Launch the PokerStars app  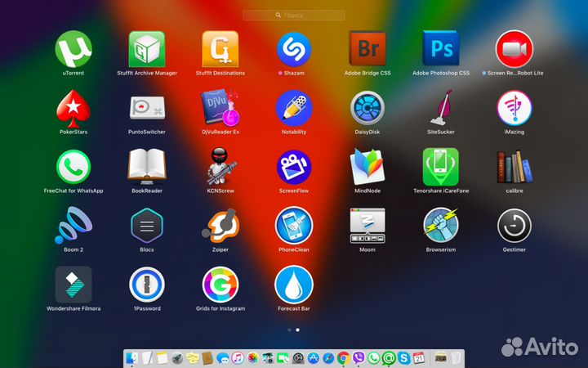pos(73,108)
